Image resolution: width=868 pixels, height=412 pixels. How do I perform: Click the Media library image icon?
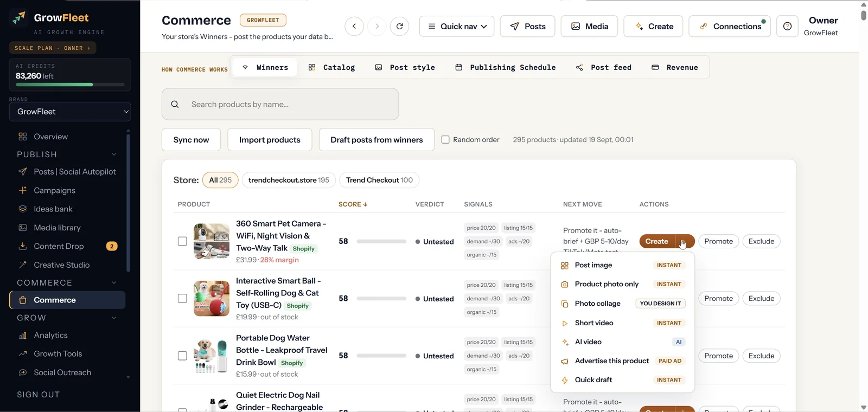click(23, 228)
